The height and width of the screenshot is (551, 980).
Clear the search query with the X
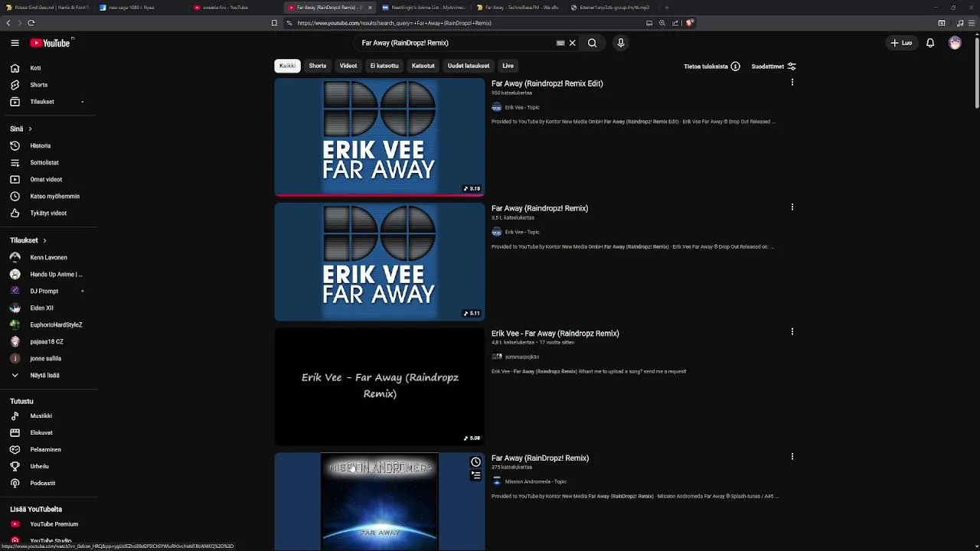[572, 43]
